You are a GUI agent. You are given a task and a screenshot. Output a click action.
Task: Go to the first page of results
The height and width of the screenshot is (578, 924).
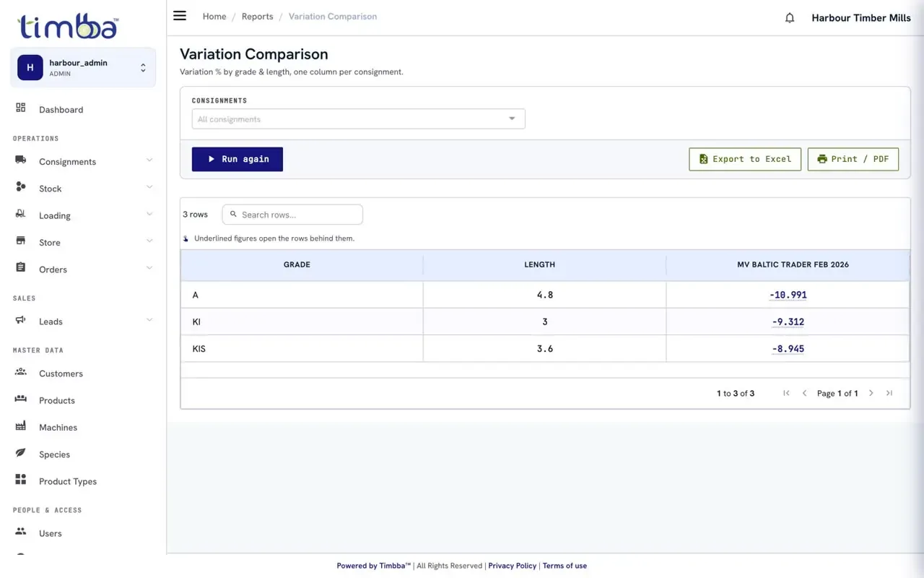pyautogui.click(x=786, y=393)
